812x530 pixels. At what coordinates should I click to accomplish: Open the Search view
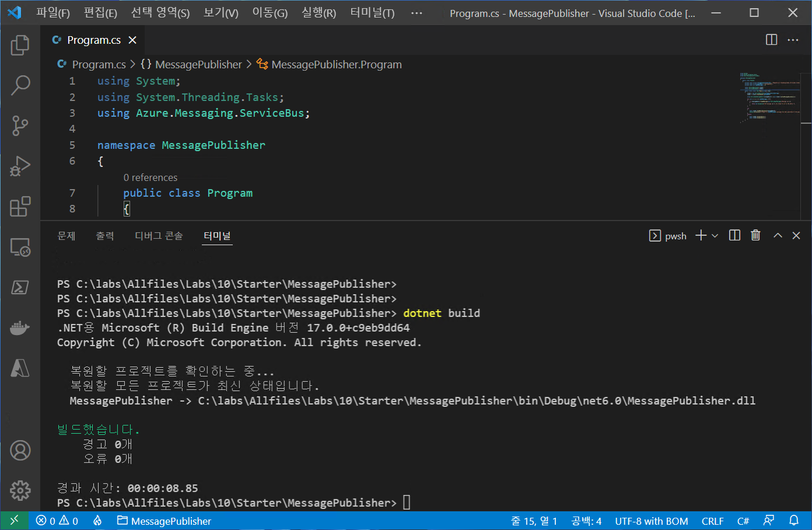[x=20, y=85]
